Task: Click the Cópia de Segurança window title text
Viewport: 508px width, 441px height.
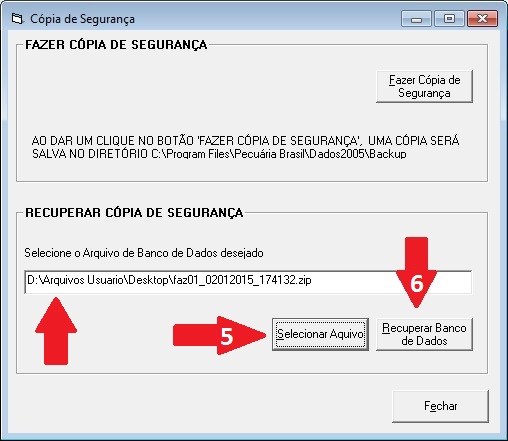Action: pos(82,19)
